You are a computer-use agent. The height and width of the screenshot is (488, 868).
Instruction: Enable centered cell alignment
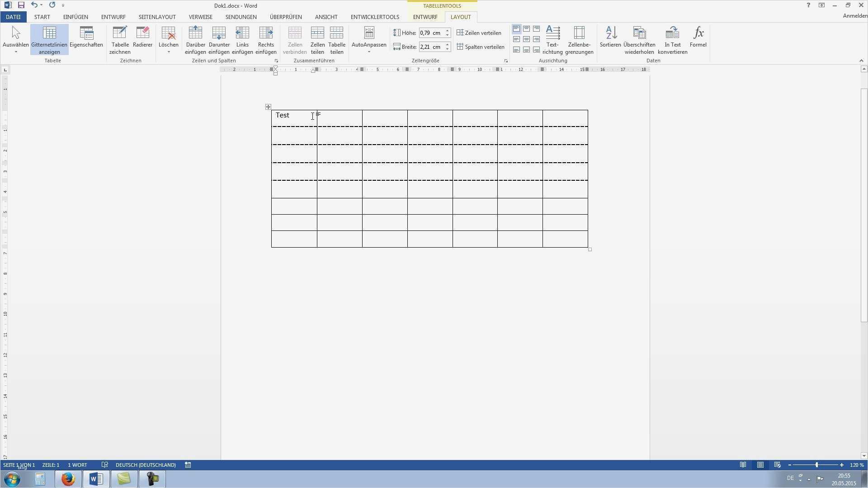pyautogui.click(x=526, y=39)
